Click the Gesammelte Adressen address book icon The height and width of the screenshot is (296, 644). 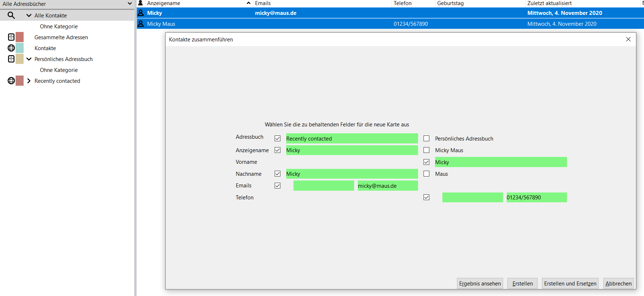(x=11, y=37)
